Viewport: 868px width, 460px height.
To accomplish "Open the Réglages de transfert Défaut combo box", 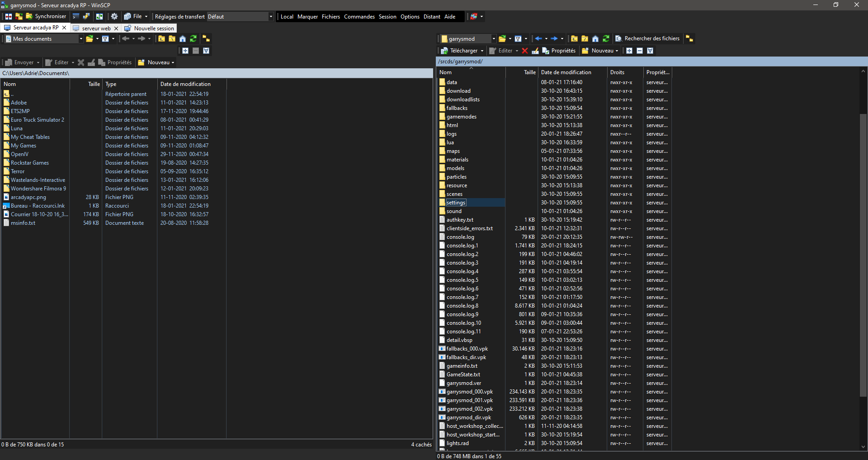I will pyautogui.click(x=240, y=17).
